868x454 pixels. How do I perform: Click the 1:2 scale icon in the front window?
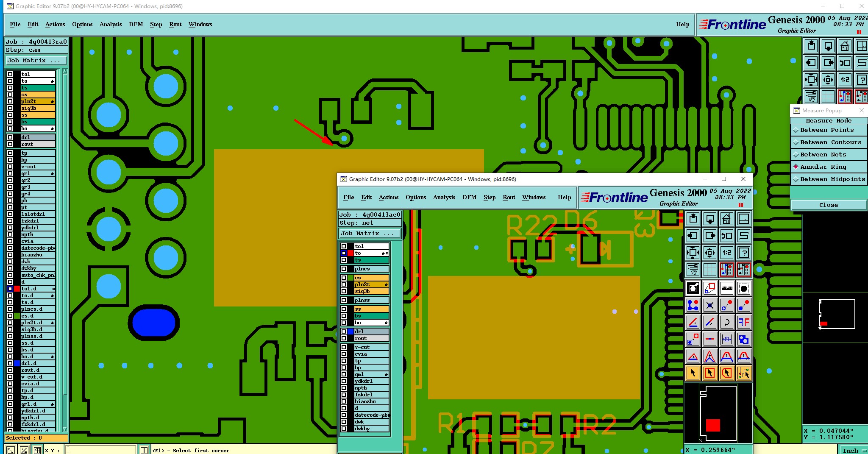[x=727, y=253]
